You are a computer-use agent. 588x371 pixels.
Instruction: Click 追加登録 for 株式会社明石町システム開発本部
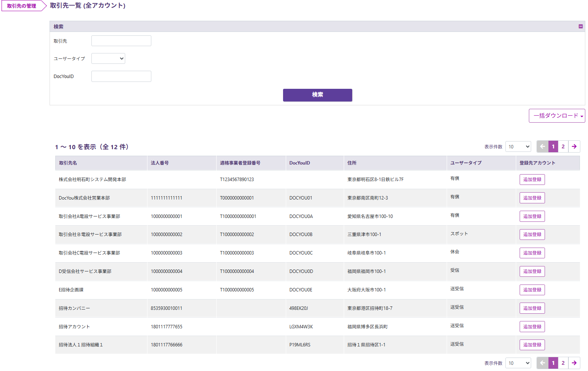pyautogui.click(x=532, y=180)
